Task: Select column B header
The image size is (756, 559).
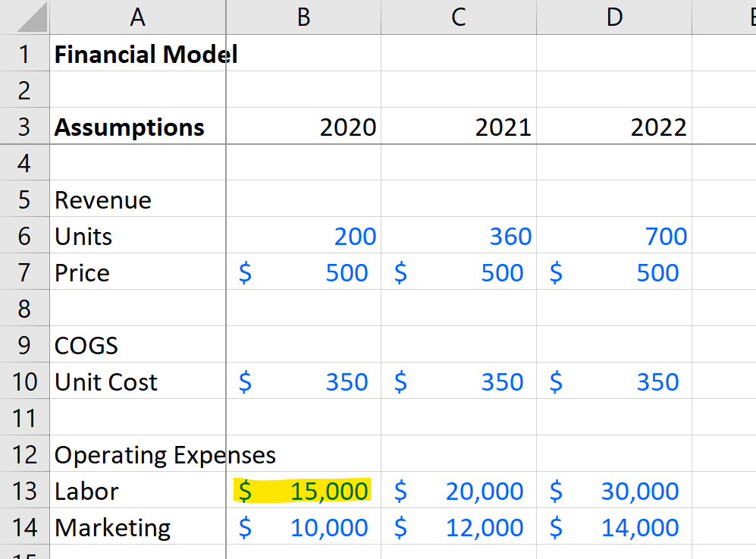Action: point(303,17)
